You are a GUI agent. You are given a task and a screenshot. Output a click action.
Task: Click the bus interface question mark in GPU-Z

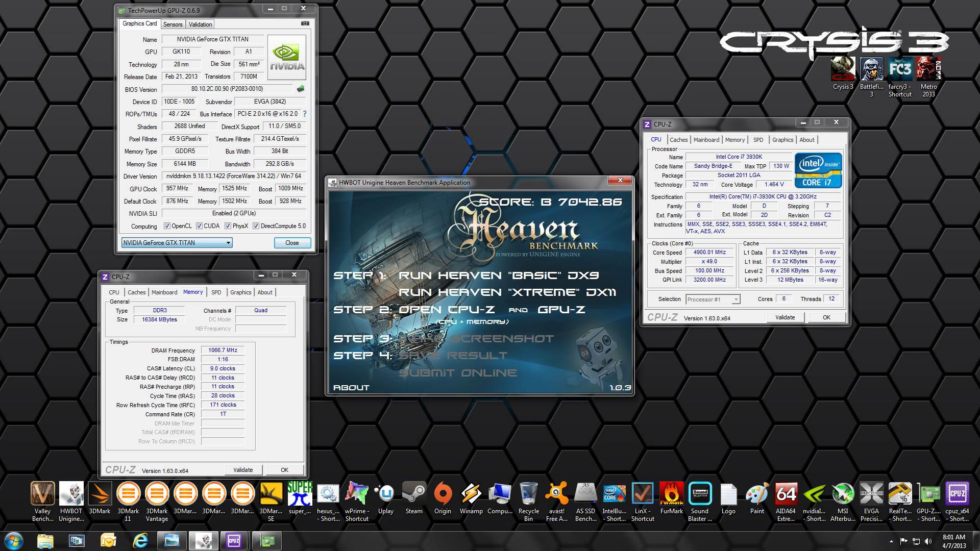click(x=305, y=114)
